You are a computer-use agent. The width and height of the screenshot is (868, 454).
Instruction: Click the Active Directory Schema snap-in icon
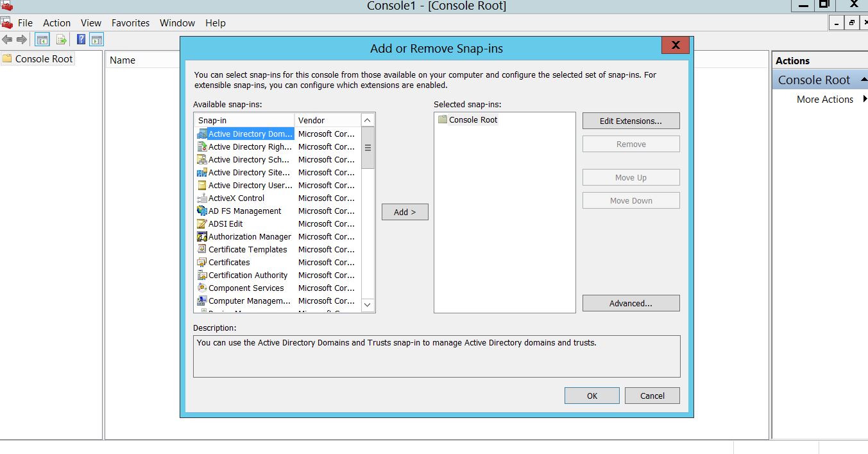pos(202,159)
